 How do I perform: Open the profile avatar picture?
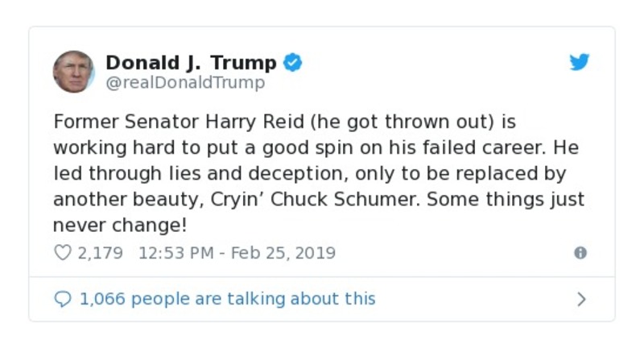tap(73, 71)
